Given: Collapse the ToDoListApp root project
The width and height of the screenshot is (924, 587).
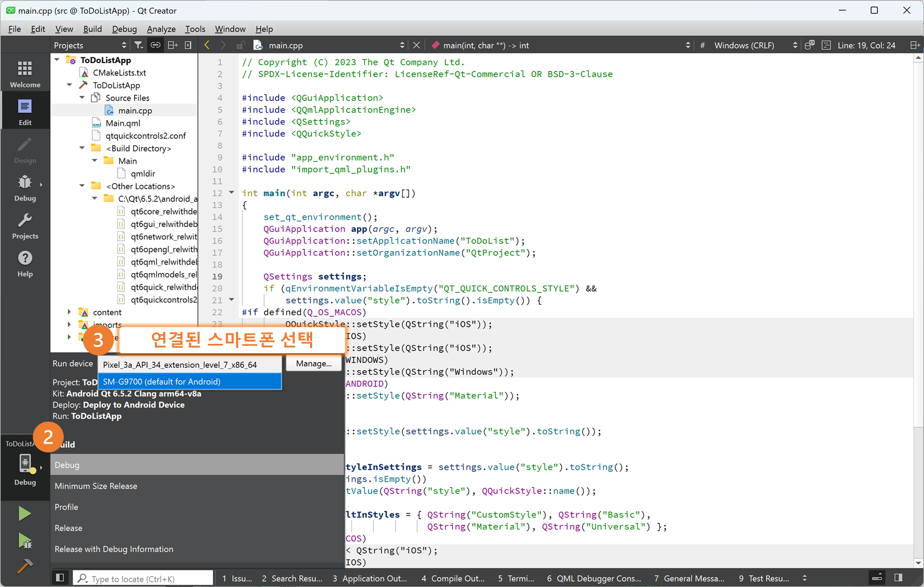Looking at the screenshot, I should click(57, 60).
